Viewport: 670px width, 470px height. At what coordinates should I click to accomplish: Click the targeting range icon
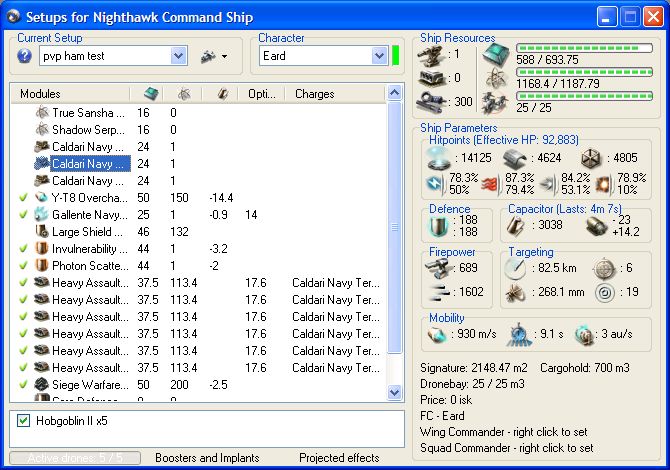point(514,269)
